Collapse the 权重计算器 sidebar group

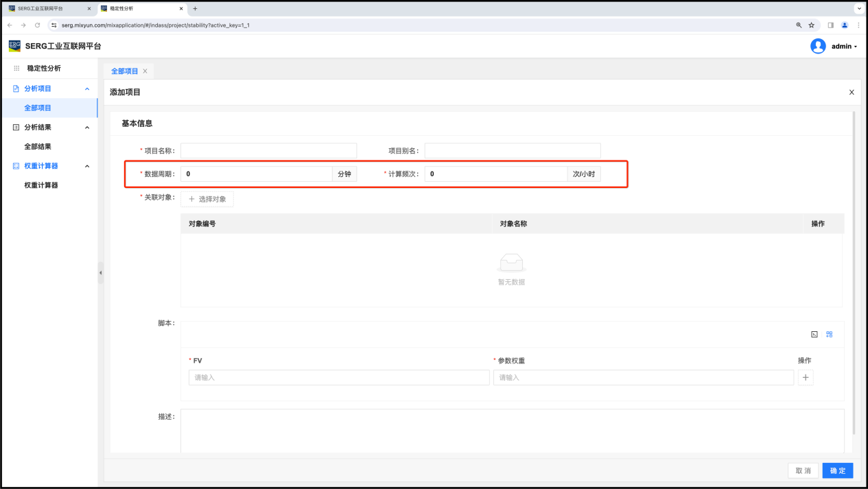87,166
